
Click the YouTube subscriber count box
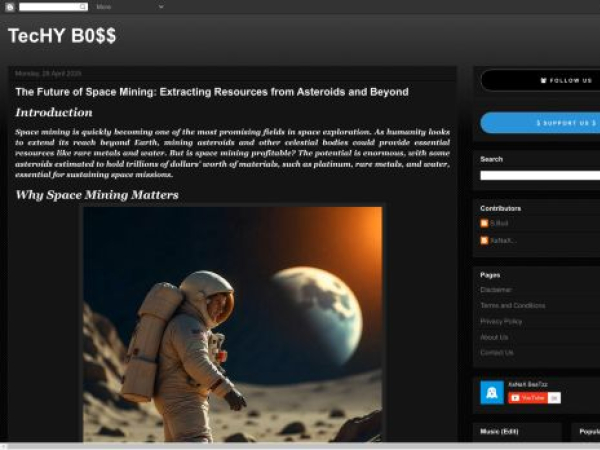[554, 398]
